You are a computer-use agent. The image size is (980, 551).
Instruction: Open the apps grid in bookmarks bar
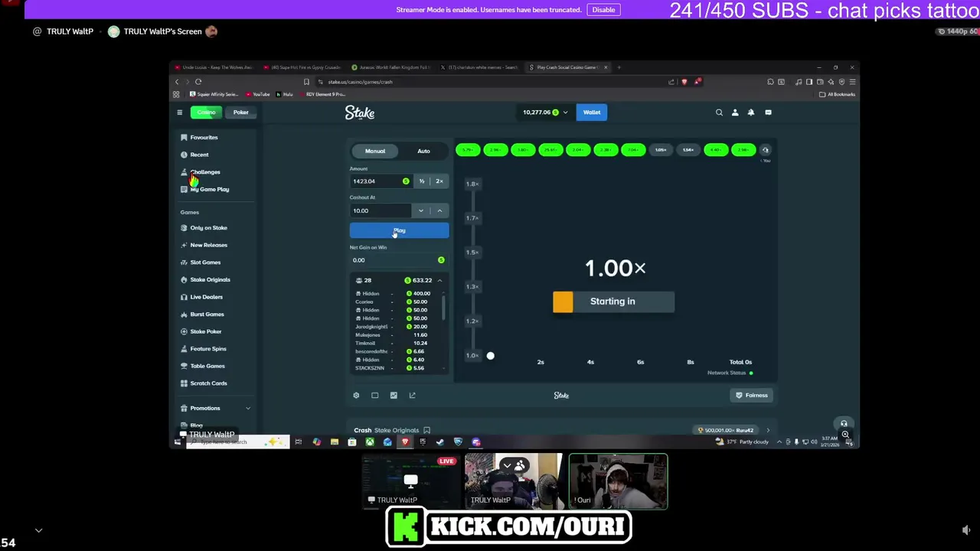[176, 94]
